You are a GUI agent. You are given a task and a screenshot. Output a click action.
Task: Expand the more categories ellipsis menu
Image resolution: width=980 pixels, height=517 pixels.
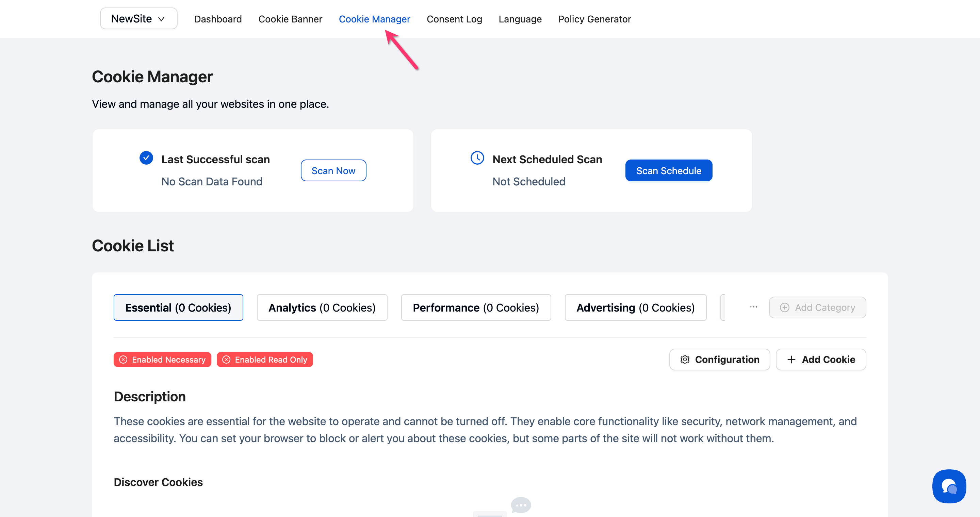coord(753,307)
